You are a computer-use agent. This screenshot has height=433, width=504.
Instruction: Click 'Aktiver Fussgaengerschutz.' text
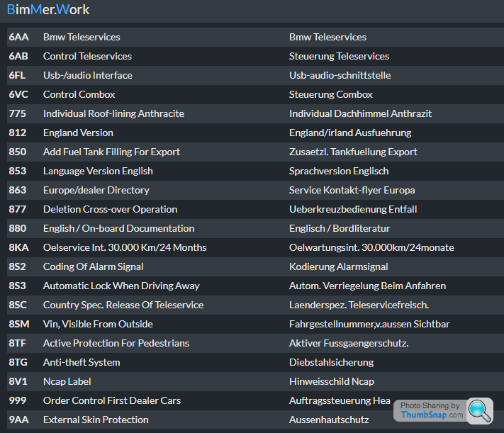[x=349, y=343]
